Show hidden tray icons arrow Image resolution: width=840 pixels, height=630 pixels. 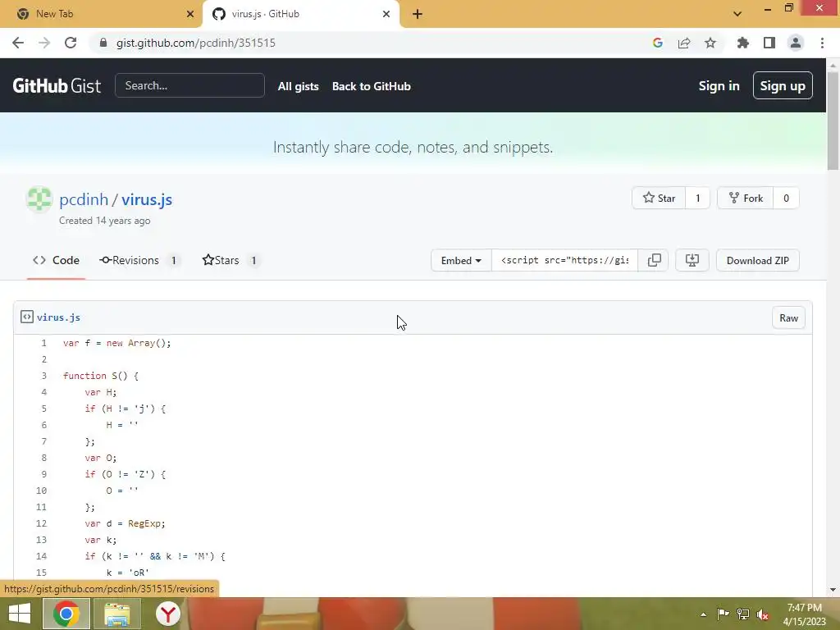(703, 614)
